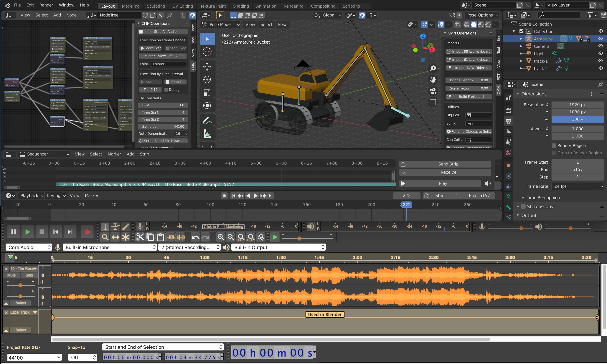Screen dimensions: 607x364
Task: Click Audacity red Record button
Action: [87, 232]
